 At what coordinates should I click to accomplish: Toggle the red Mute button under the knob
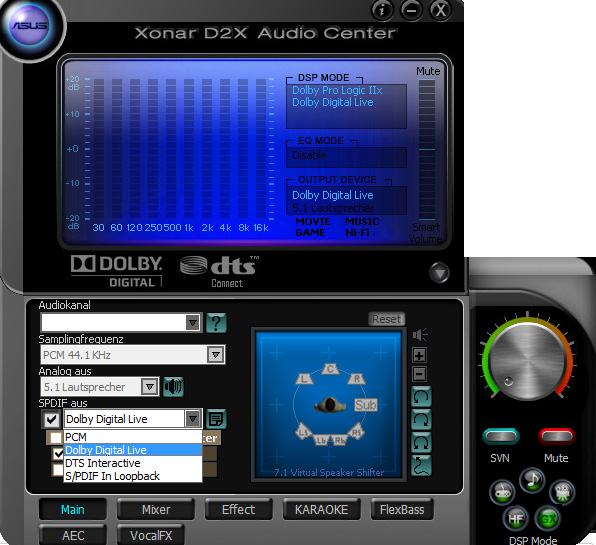pyautogui.click(x=556, y=436)
